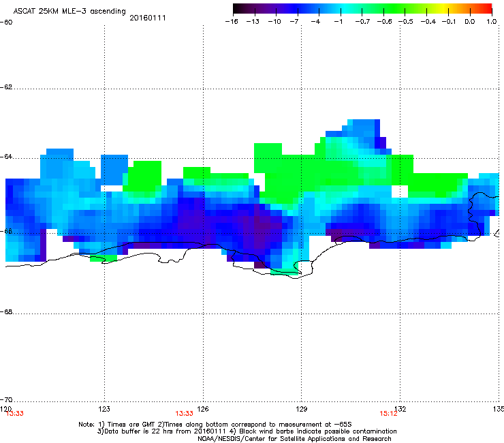The image size is (504, 443).
Task: Click the red 15:12 time stamp
Action: pos(388,414)
